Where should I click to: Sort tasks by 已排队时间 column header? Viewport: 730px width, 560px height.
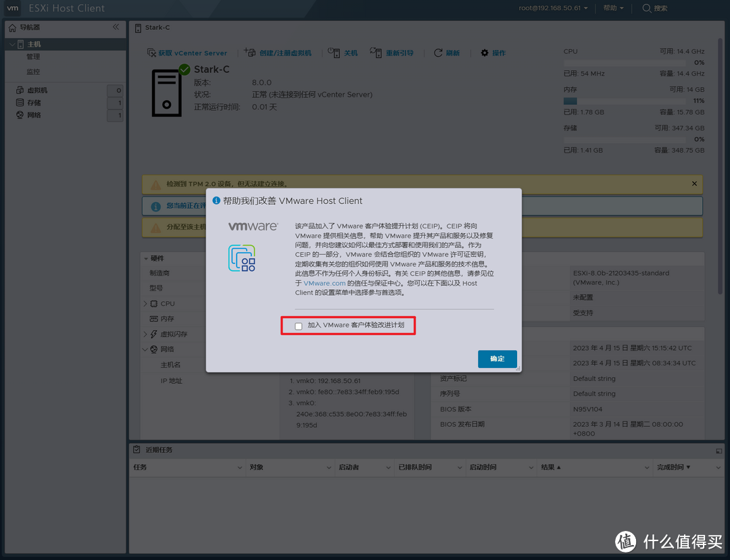[x=415, y=467]
